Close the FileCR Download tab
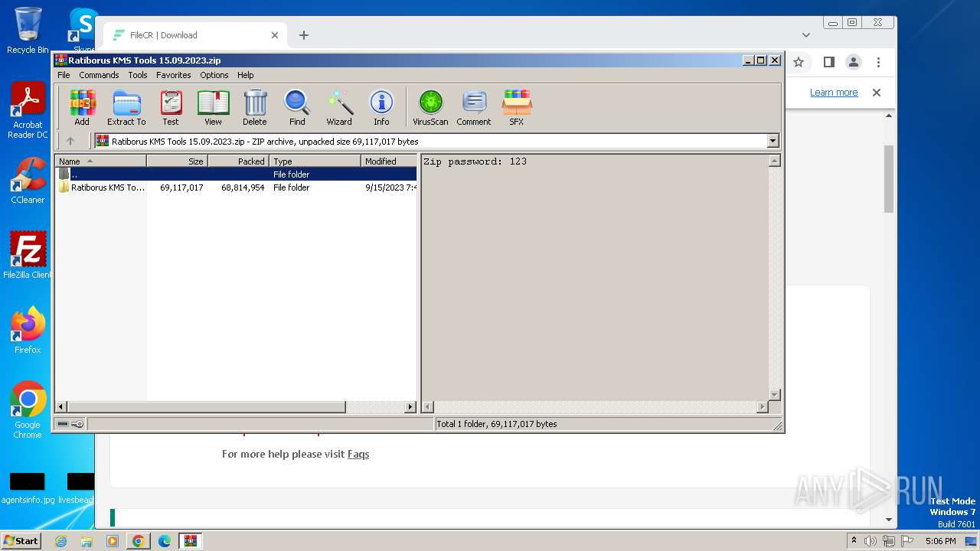Image resolution: width=980 pixels, height=551 pixels. [x=275, y=35]
